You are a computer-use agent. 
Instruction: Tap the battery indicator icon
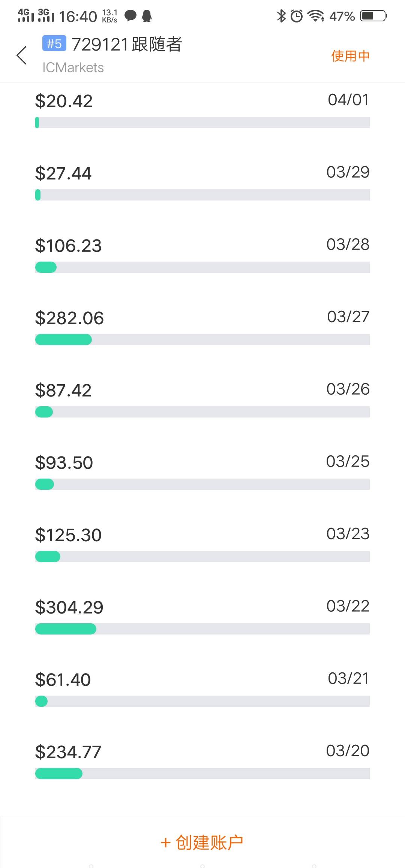click(373, 16)
